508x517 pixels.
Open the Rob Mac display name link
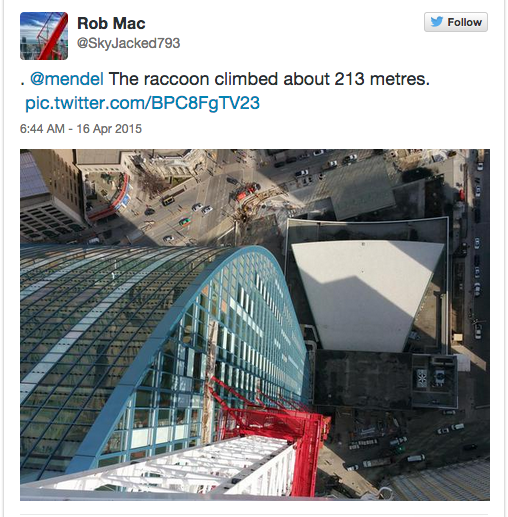click(x=111, y=23)
